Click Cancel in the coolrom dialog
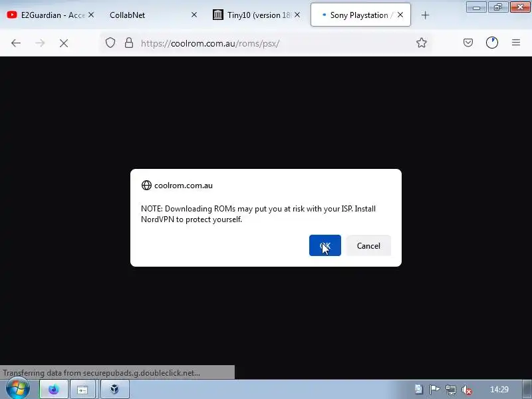Viewport: 532px width, 399px height. tap(368, 245)
